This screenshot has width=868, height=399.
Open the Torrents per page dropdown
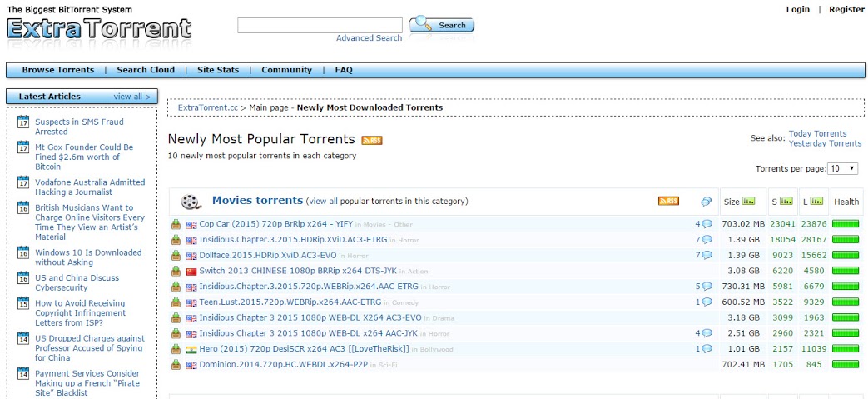tap(842, 169)
